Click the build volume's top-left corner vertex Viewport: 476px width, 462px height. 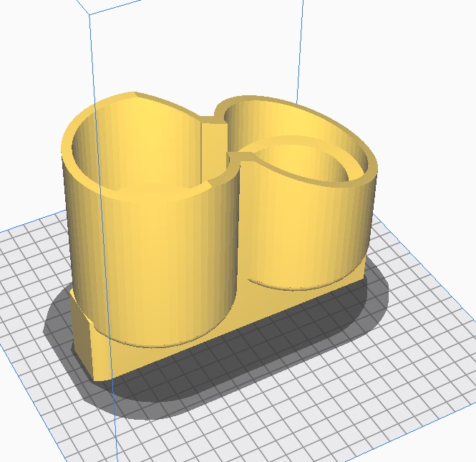(89, 14)
